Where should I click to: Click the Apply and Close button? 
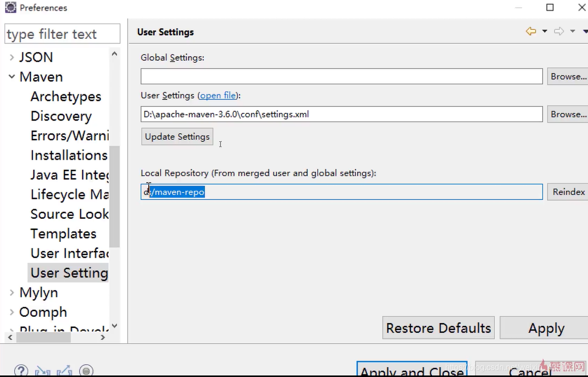412,369
